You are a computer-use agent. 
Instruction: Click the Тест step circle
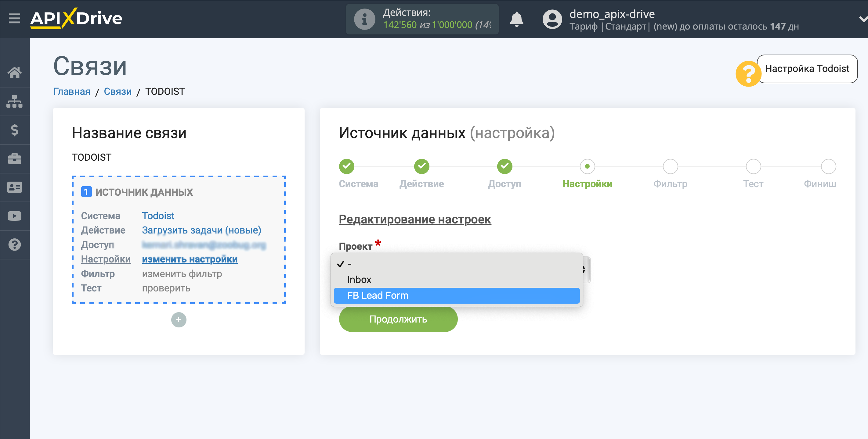(x=753, y=166)
